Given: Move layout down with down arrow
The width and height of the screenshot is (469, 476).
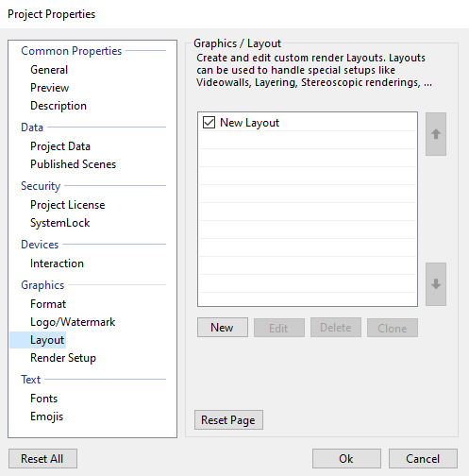Looking at the screenshot, I should click(x=436, y=284).
